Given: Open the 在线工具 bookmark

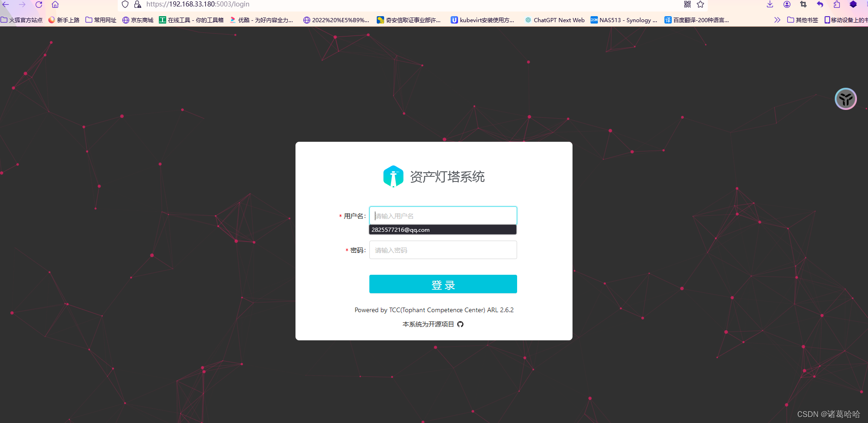Looking at the screenshot, I should [191, 20].
